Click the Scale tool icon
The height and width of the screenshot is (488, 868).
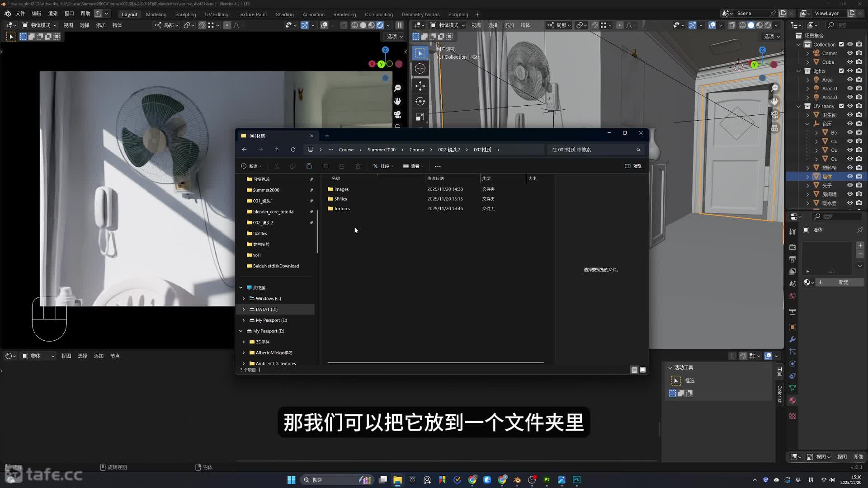[x=420, y=117]
